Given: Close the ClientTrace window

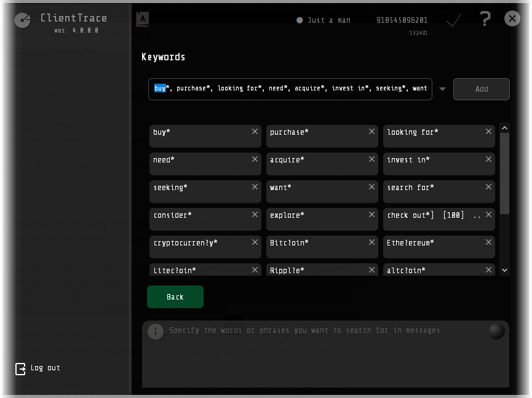Looking at the screenshot, I should pyautogui.click(x=512, y=18).
